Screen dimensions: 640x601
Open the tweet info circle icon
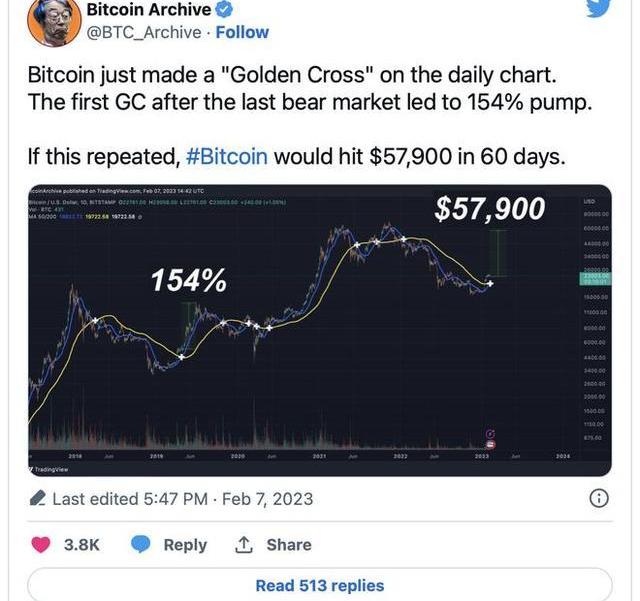coord(598,498)
